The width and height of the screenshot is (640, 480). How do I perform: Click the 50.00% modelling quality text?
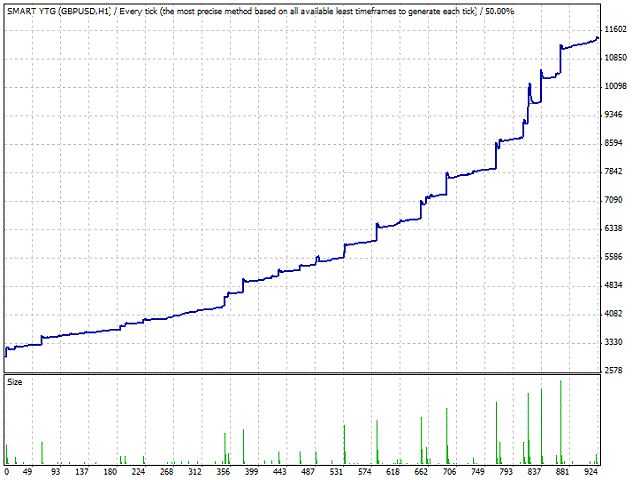pyautogui.click(x=500, y=11)
